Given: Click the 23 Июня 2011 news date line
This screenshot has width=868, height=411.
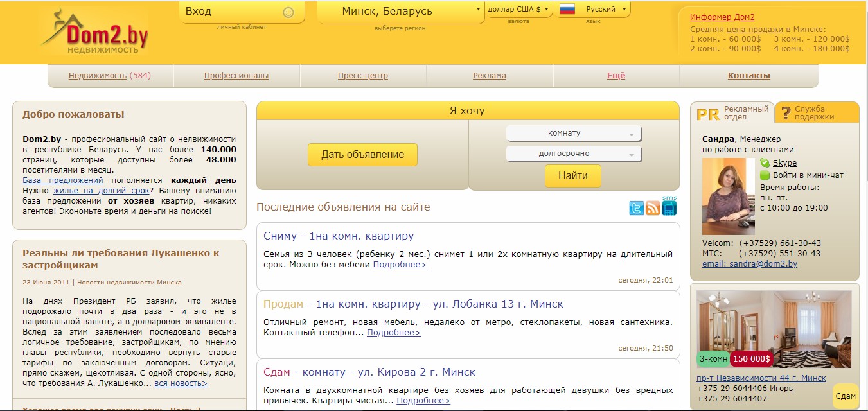Looking at the screenshot, I should 102,282.
